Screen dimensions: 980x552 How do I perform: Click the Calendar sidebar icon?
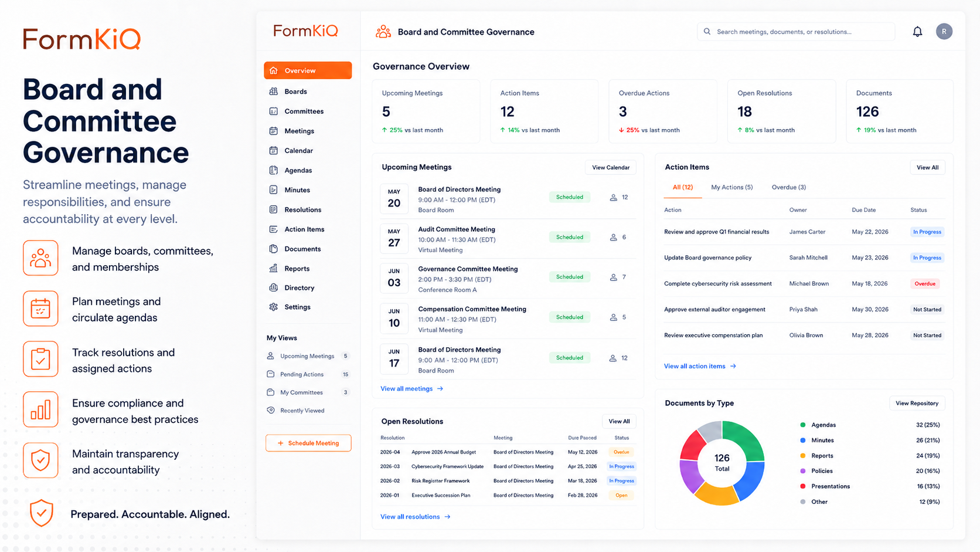coord(273,151)
